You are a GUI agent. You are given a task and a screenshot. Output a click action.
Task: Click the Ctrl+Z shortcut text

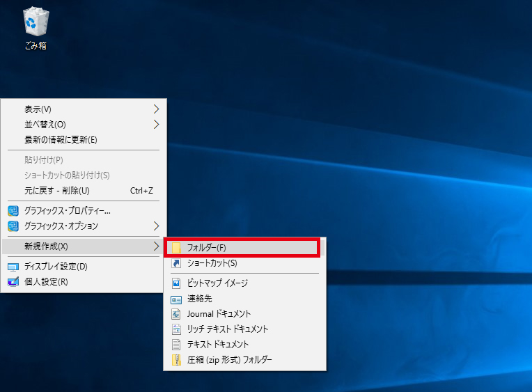pyautogui.click(x=141, y=191)
